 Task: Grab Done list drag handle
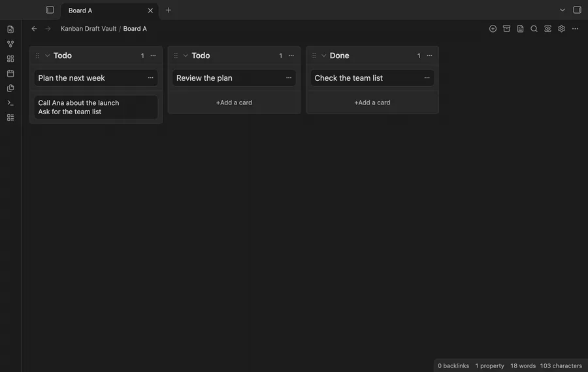(314, 55)
